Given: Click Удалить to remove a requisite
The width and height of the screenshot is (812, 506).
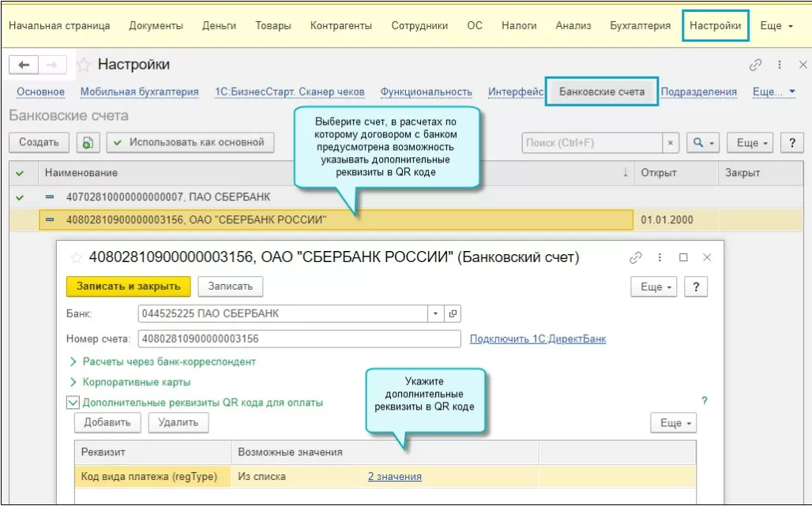Looking at the screenshot, I should point(179,422).
